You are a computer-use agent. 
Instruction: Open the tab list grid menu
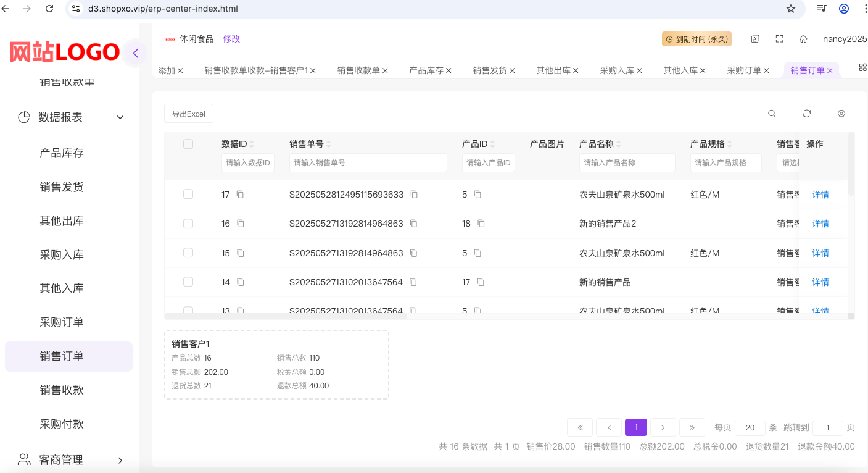click(x=862, y=67)
